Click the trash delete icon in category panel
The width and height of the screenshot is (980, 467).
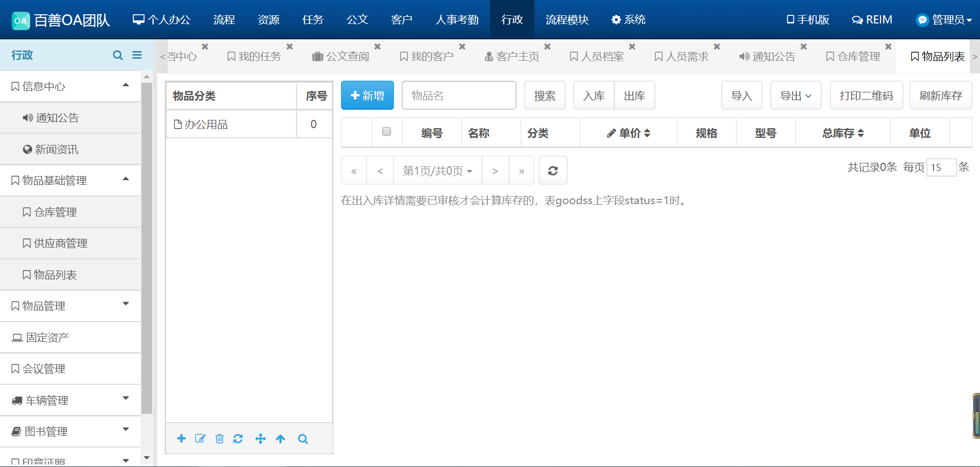click(219, 439)
